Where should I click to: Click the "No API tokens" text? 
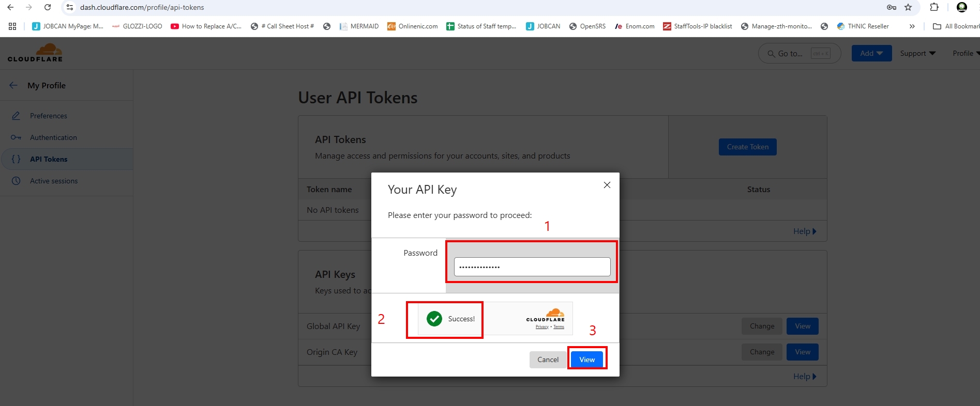(333, 210)
